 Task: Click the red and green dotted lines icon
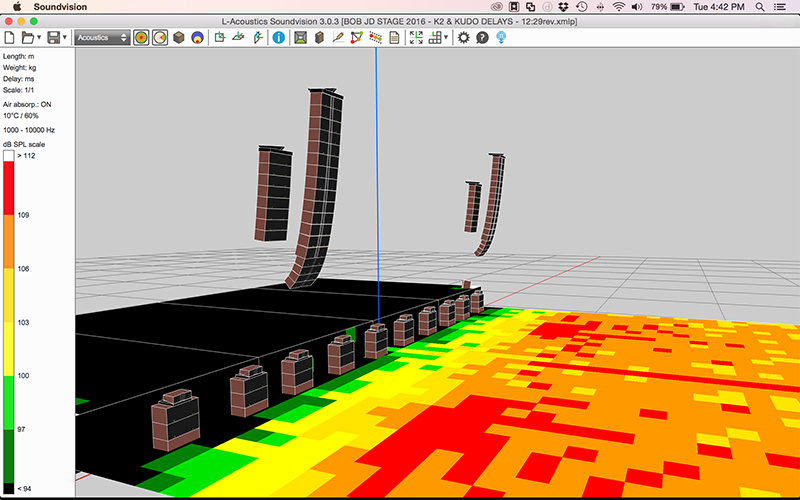coord(376,38)
